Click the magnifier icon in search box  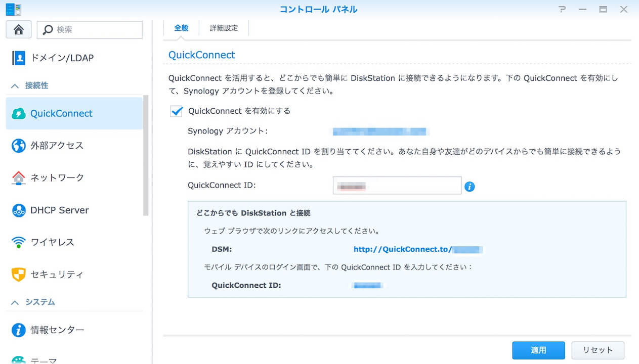[48, 30]
